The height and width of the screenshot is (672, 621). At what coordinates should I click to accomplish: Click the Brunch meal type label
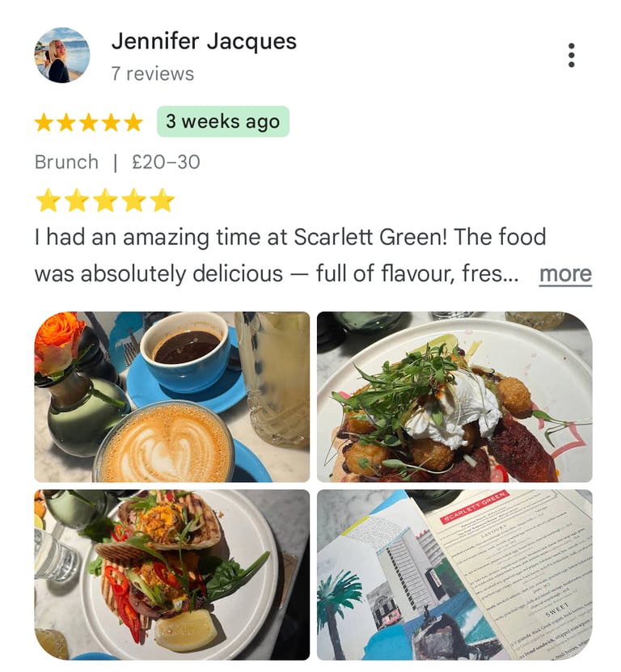tap(66, 162)
